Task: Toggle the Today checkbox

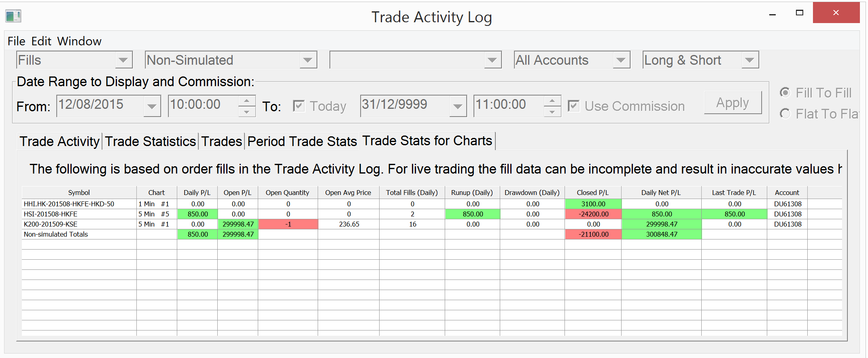Action: (299, 106)
